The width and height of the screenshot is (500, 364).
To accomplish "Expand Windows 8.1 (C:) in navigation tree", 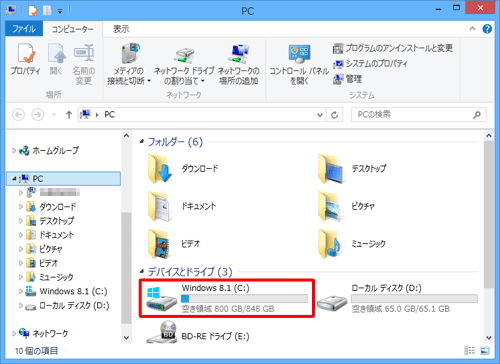I will coord(21,291).
